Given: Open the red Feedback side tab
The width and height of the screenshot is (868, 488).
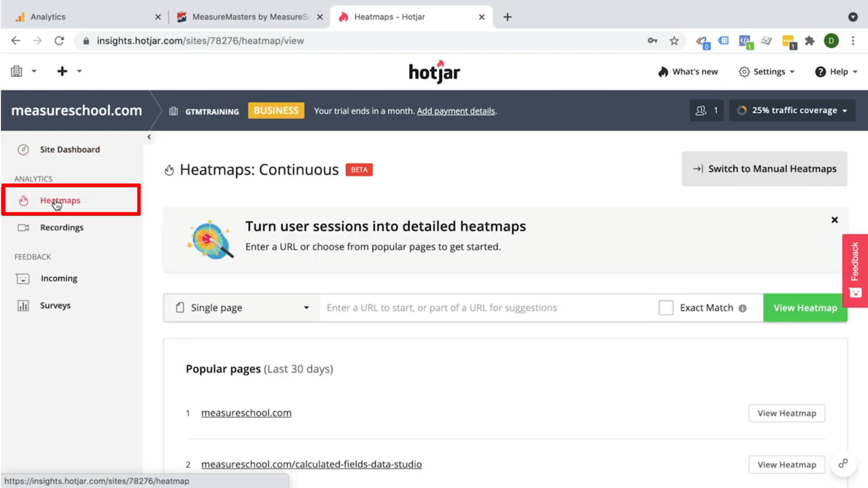Looking at the screenshot, I should click(855, 270).
